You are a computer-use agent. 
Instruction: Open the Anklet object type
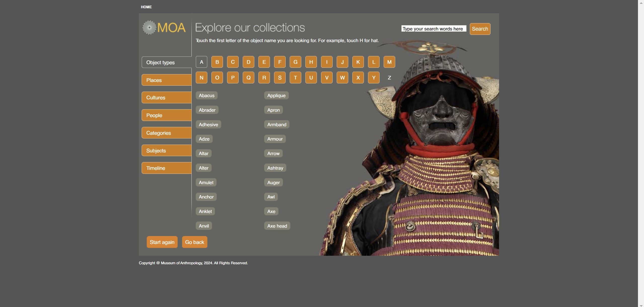pos(205,211)
